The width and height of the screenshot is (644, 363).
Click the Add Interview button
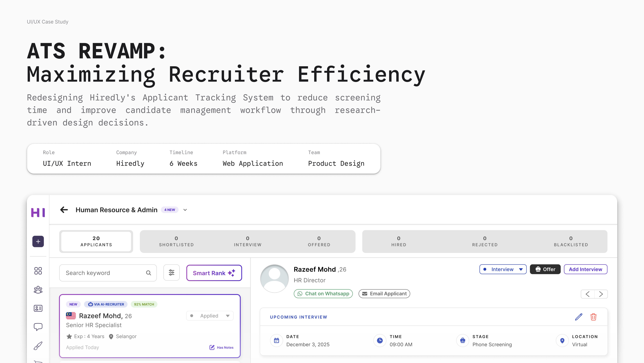tap(585, 269)
